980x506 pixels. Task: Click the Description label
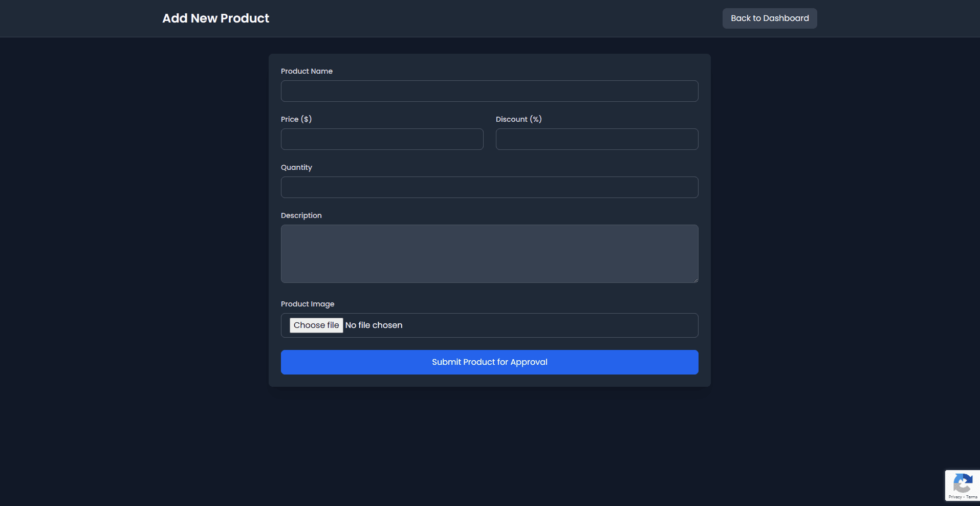coord(301,215)
